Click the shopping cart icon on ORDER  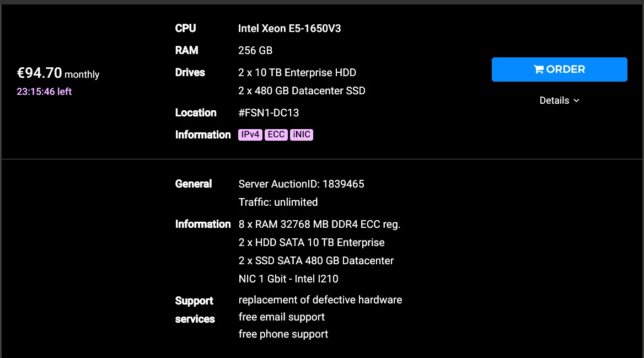539,70
